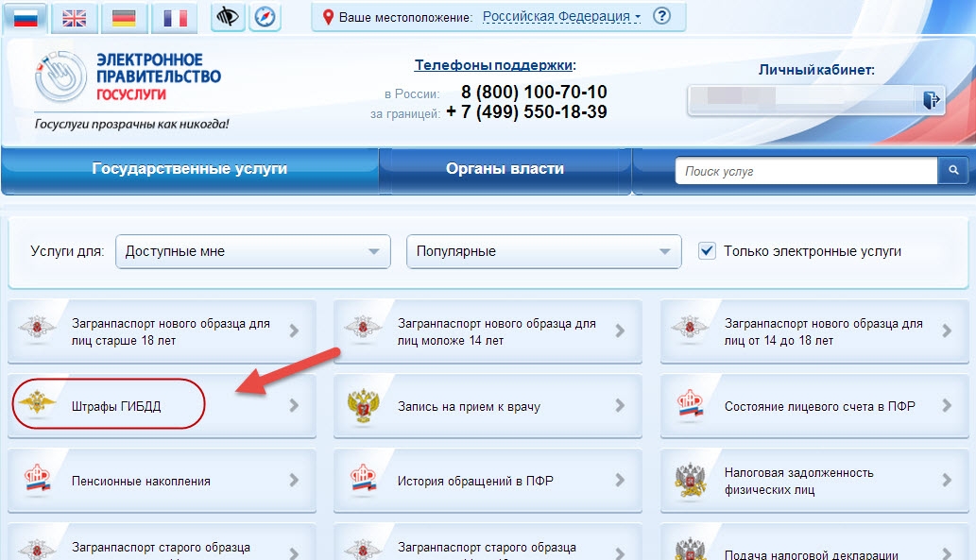Click the chevron on Пенсионные накопления card
This screenshot has height=560, width=976.
295,480
